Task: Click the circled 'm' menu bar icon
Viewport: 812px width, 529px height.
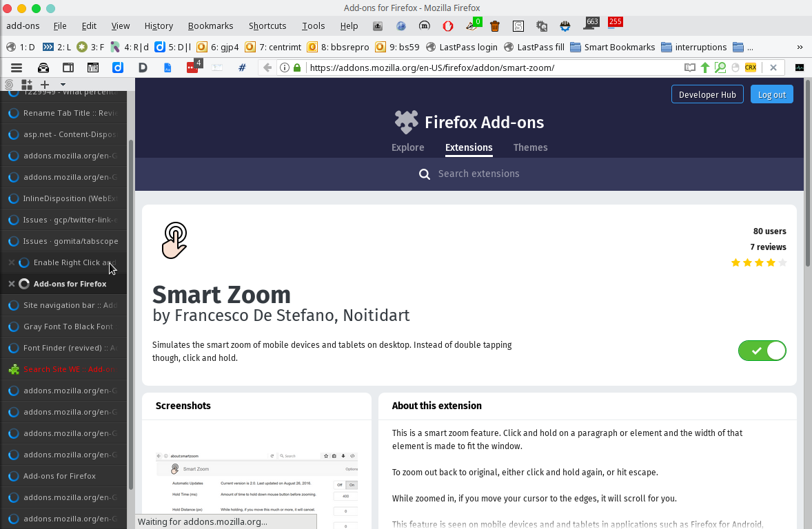Action: pos(424,26)
